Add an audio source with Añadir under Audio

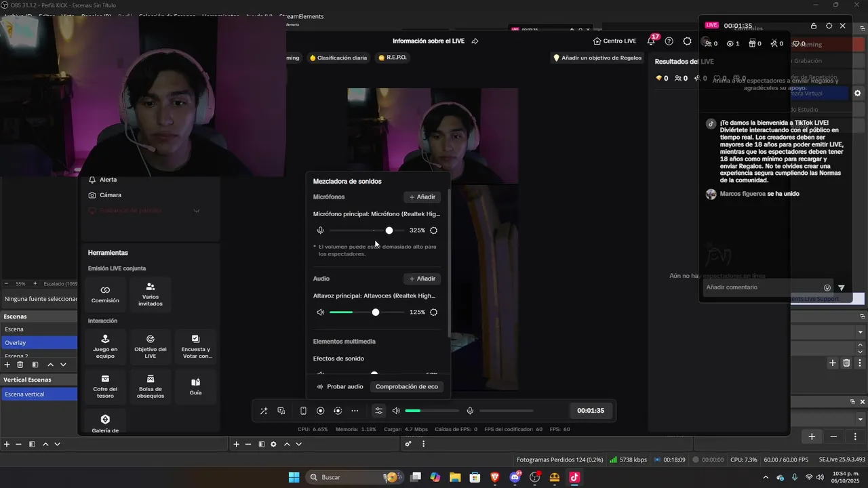(422, 279)
